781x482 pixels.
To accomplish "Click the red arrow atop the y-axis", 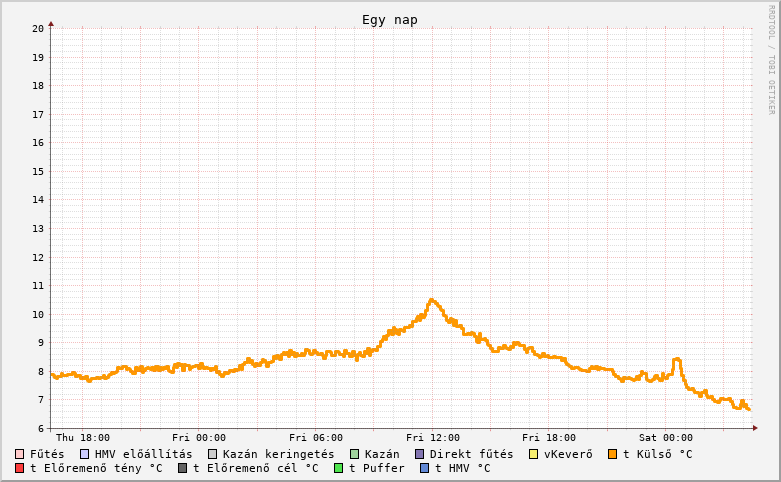I will pyautogui.click(x=51, y=23).
